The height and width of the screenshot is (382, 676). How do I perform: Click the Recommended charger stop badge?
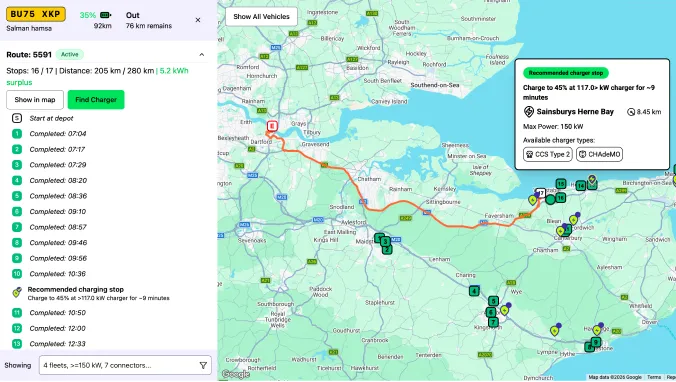click(x=566, y=73)
